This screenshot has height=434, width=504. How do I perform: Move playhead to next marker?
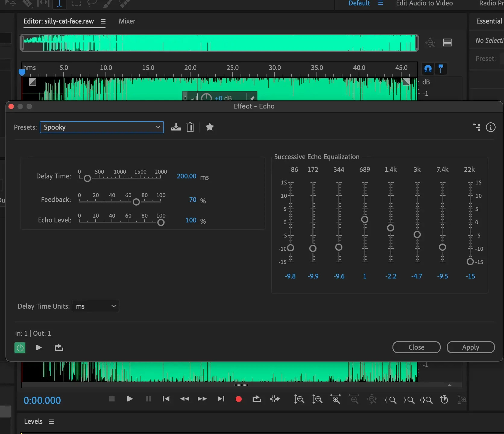point(221,399)
